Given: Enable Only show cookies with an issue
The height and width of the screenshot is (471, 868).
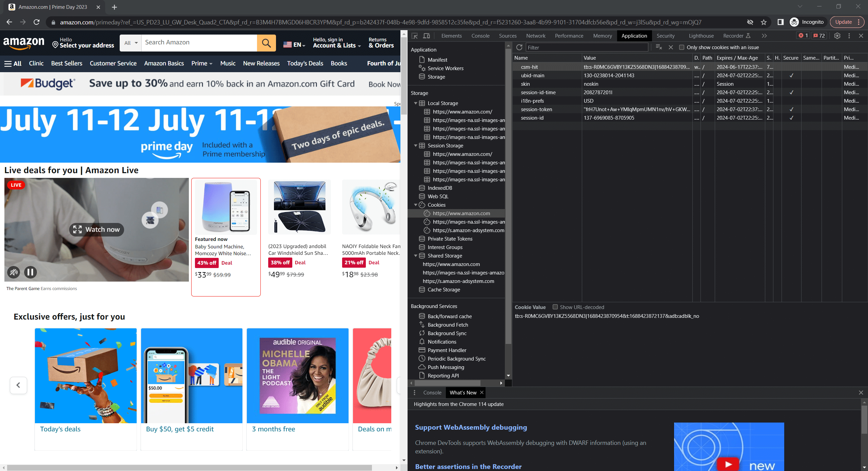Looking at the screenshot, I should tap(682, 47).
